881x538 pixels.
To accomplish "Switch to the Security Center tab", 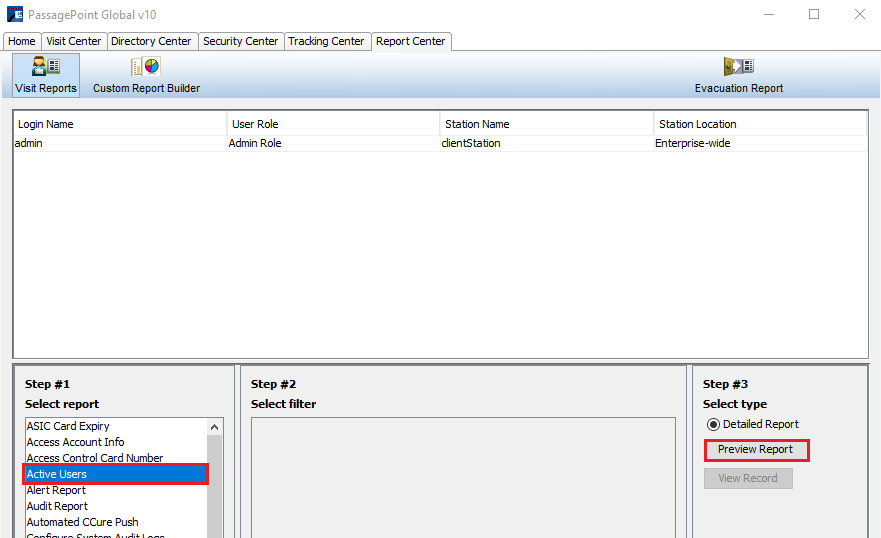I will click(240, 42).
